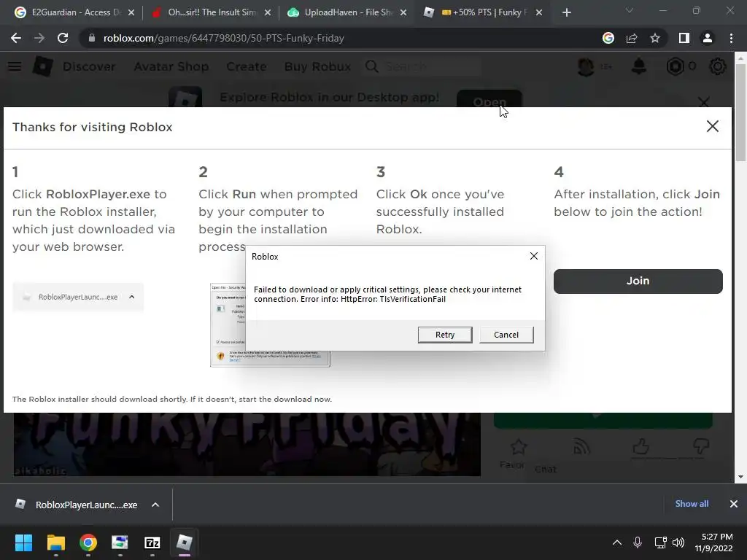Viewport: 747px width, 560px height.
Task: Click the Favorite star icon
Action: (x=518, y=447)
